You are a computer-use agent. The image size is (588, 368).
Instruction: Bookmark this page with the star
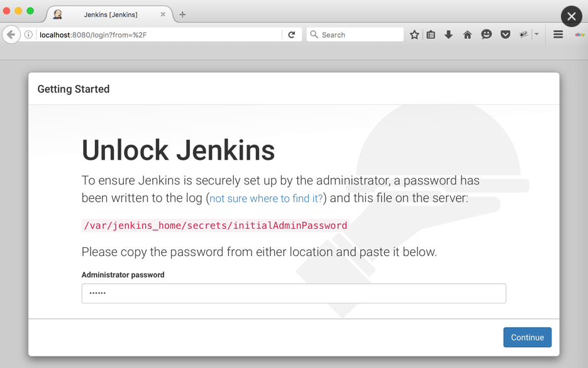tap(414, 35)
